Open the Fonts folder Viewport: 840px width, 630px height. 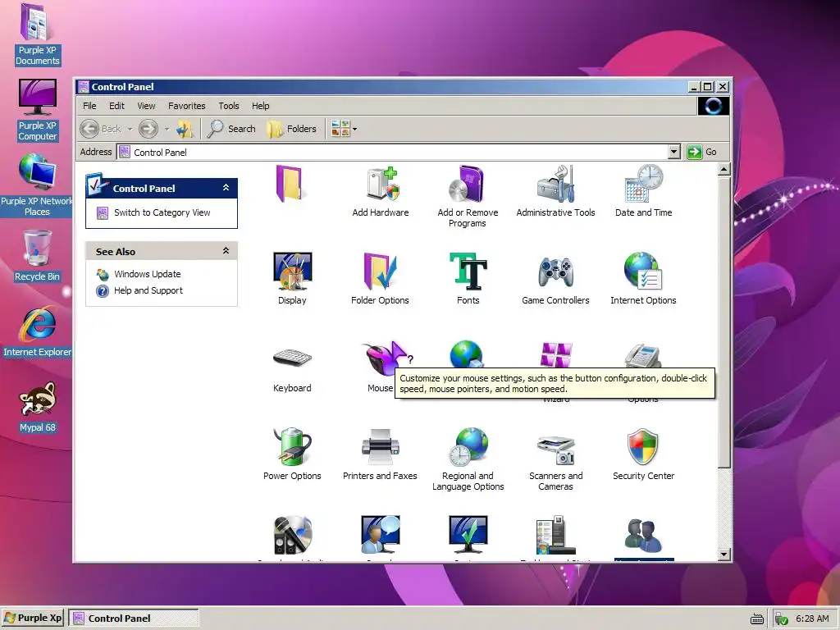(x=468, y=279)
